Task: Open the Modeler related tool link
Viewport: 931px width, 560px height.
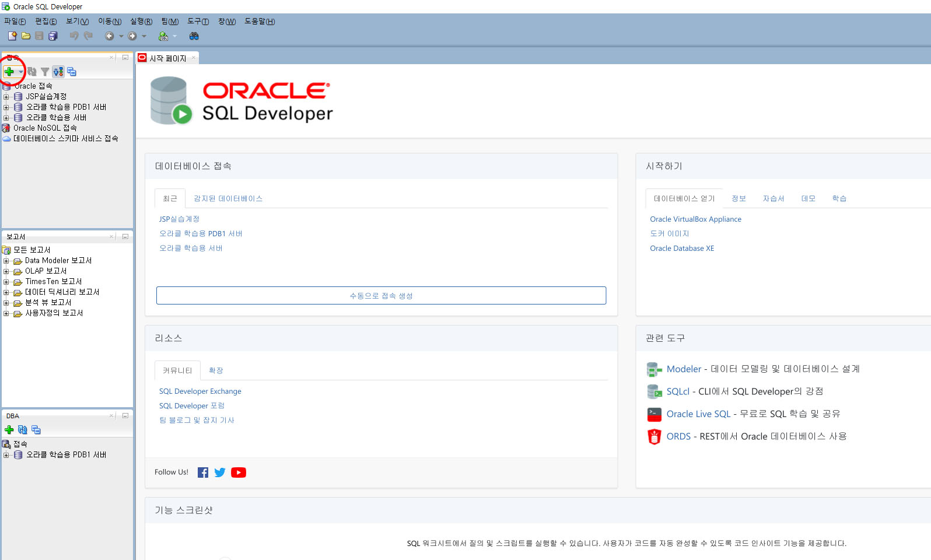Action: pyautogui.click(x=684, y=369)
